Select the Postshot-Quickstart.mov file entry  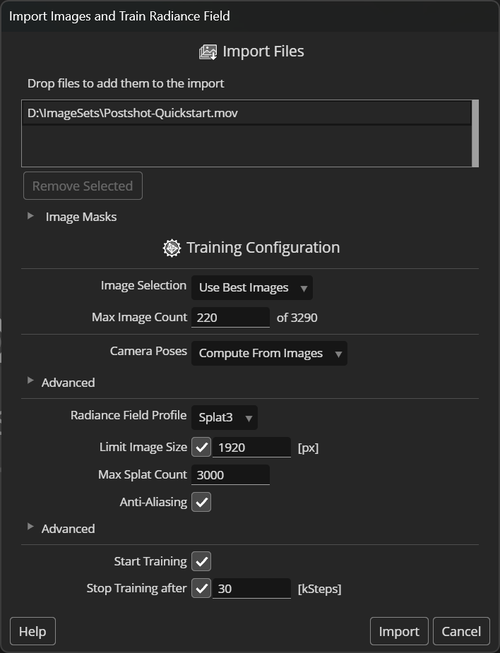246,113
